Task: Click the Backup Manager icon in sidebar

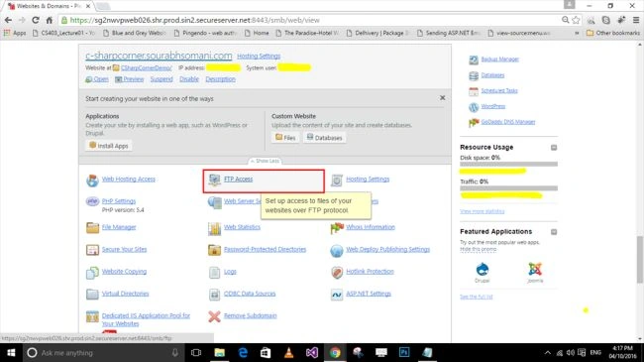Action: 474,60
